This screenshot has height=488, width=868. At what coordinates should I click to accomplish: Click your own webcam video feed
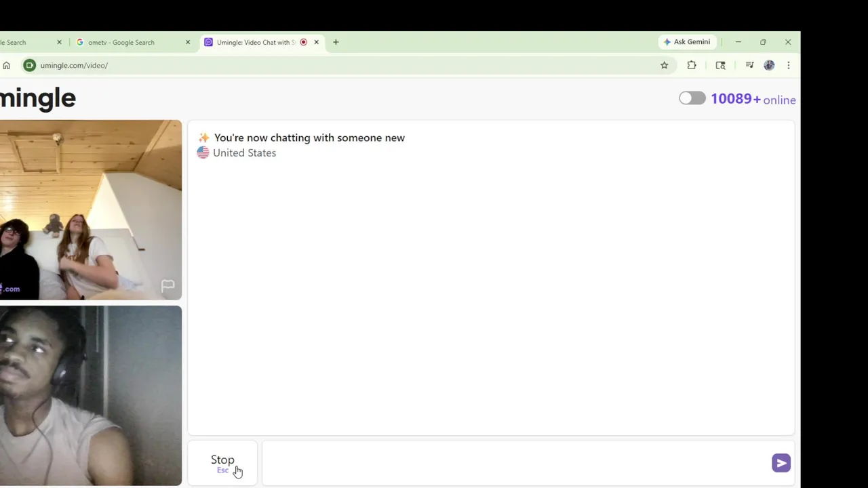pos(91,395)
